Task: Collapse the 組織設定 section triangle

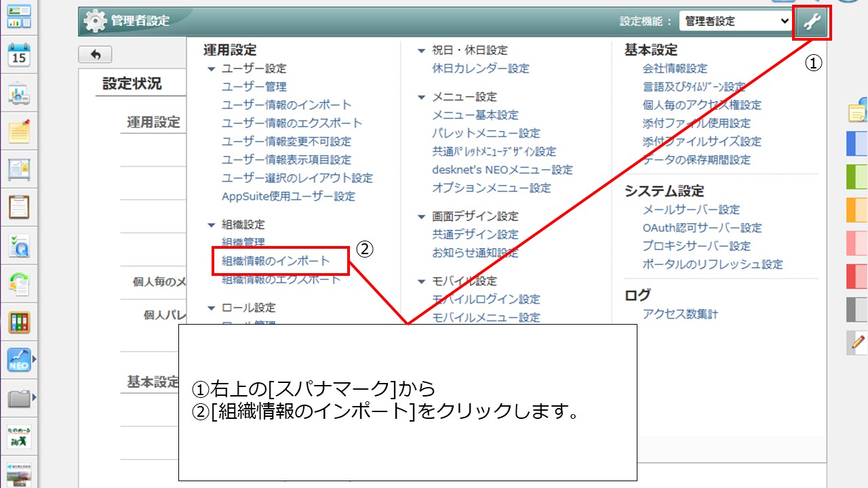Action: point(212,224)
